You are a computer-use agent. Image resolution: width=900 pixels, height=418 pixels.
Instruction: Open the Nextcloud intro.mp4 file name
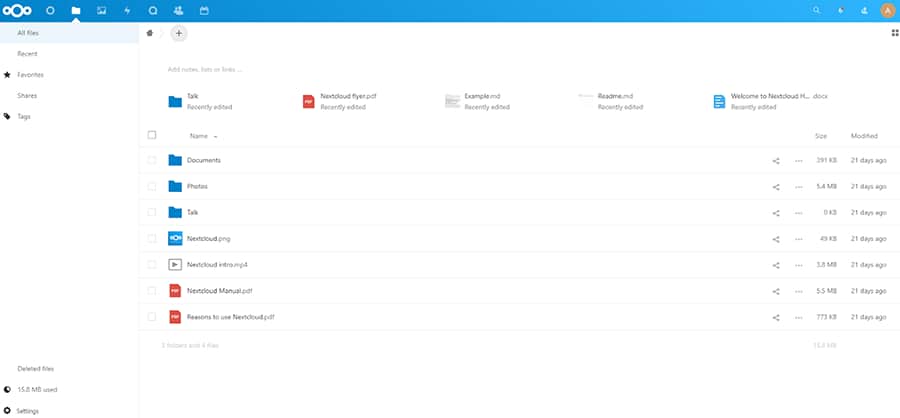[217, 265]
